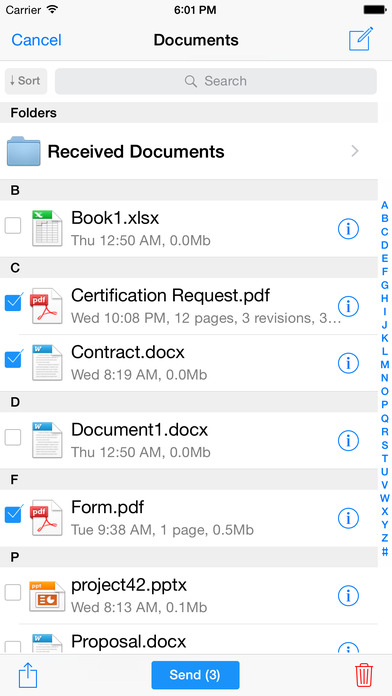Deselect the Form.pdf checkbox
The image size is (392, 696).
pos(12,514)
